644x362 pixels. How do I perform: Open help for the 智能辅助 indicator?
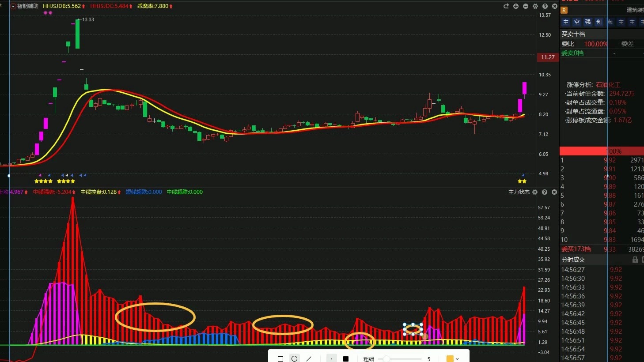click(x=545, y=6)
